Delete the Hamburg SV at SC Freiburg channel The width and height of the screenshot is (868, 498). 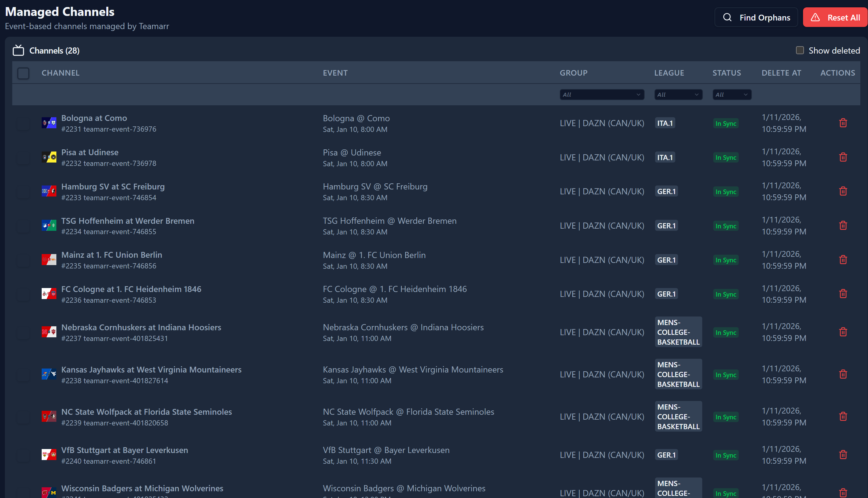click(x=843, y=191)
